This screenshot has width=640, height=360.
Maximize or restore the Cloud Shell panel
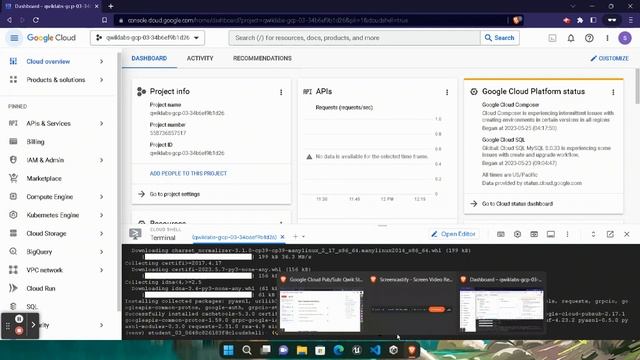[x=593, y=234]
